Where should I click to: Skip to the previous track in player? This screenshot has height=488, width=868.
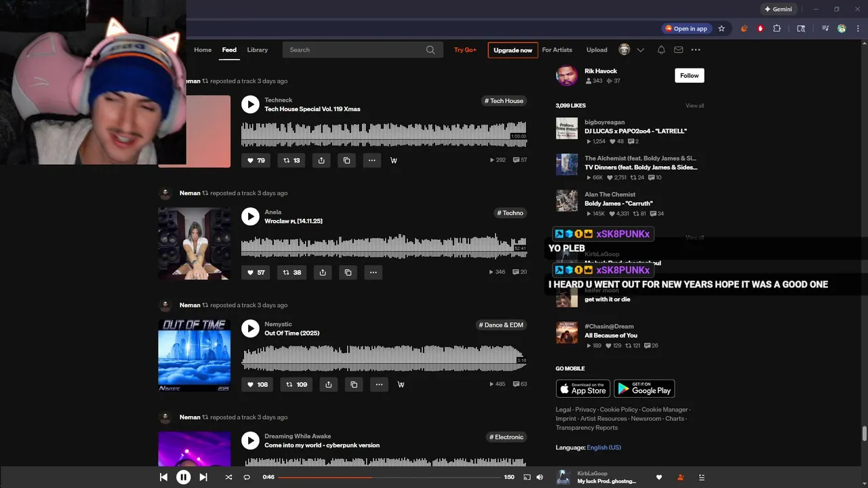[x=163, y=477]
